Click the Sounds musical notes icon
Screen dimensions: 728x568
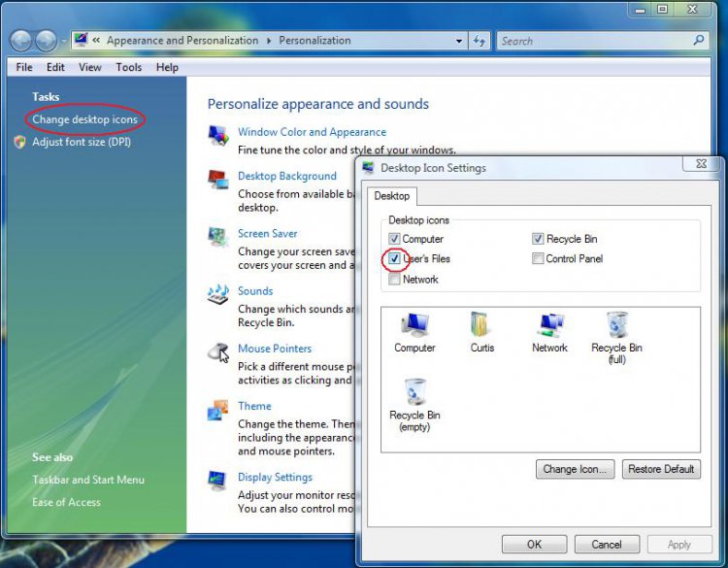coord(218,295)
